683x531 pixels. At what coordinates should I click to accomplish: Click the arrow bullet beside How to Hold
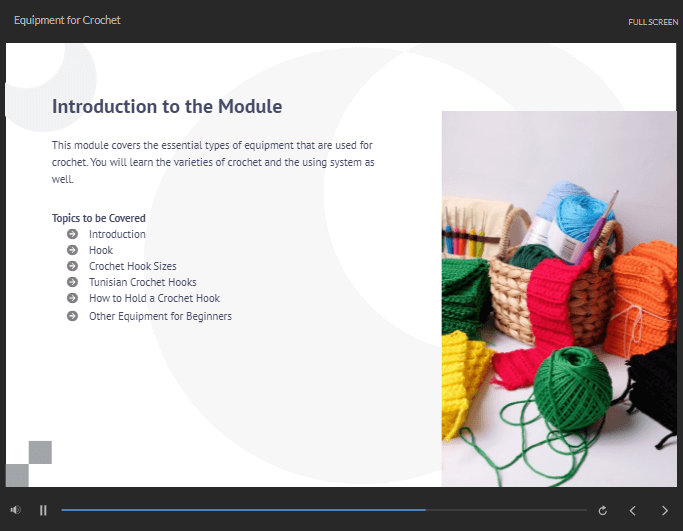pos(72,298)
